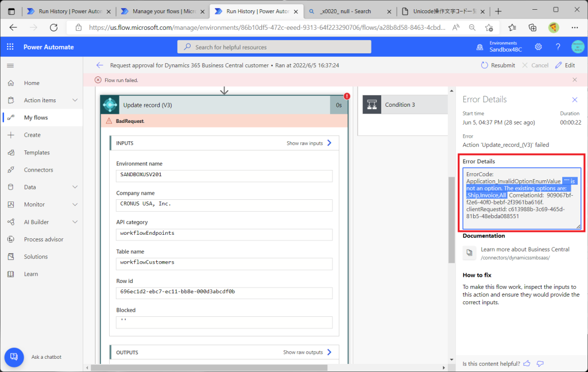
Task: Click the thumbs down feedback icon
Action: (540, 363)
